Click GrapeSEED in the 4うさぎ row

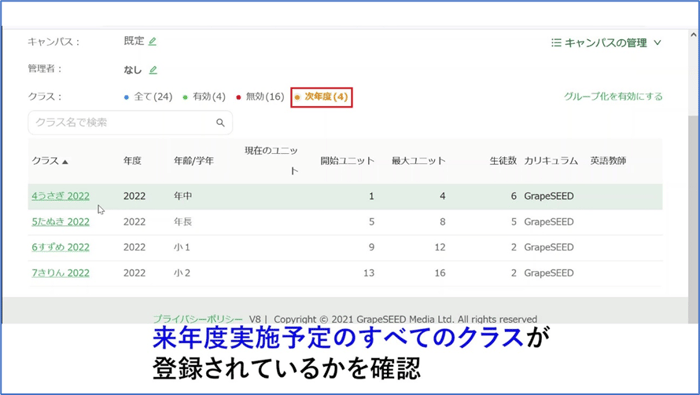[x=549, y=196]
